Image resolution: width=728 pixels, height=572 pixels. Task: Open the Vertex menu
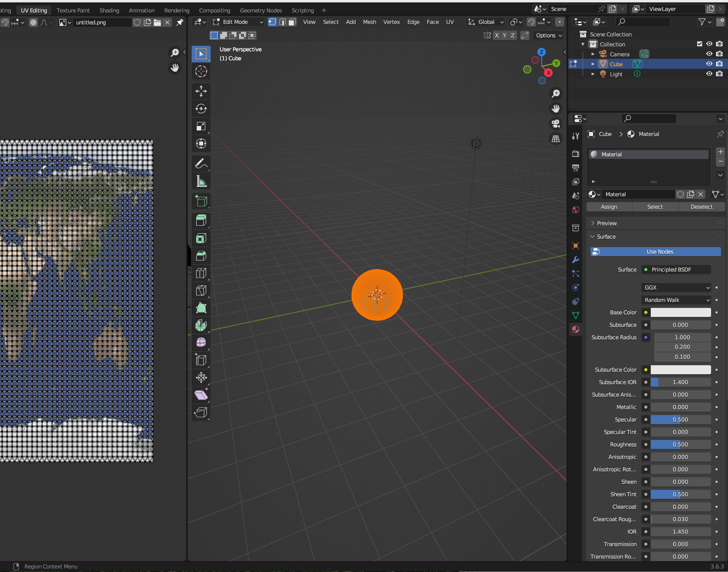pyautogui.click(x=391, y=22)
